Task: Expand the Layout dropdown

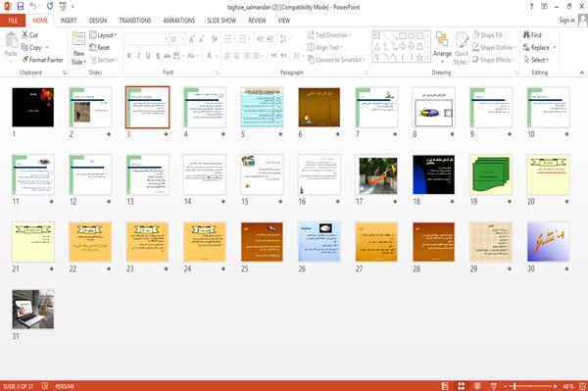Action: [103, 35]
